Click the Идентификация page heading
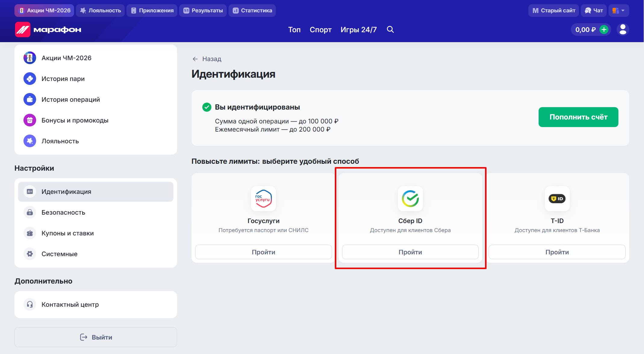The height and width of the screenshot is (354, 644). pyautogui.click(x=233, y=74)
